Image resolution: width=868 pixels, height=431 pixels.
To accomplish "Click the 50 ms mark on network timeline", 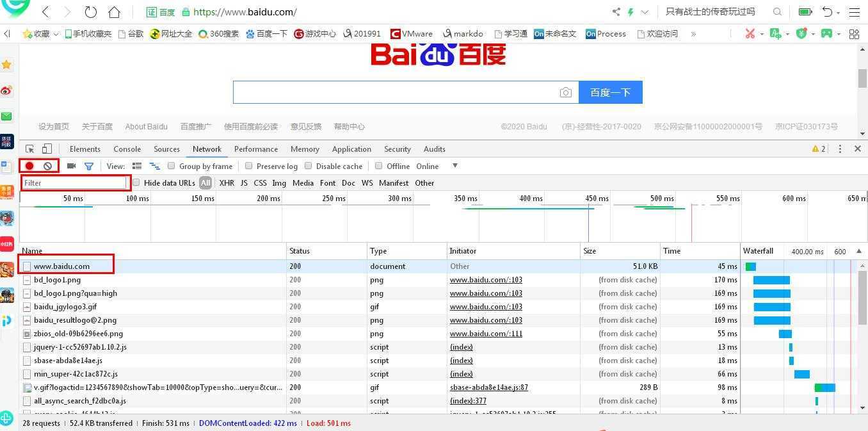I will [73, 199].
